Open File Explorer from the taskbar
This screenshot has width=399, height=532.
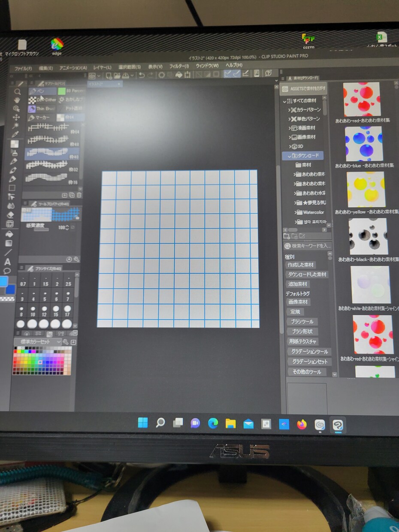231,424
